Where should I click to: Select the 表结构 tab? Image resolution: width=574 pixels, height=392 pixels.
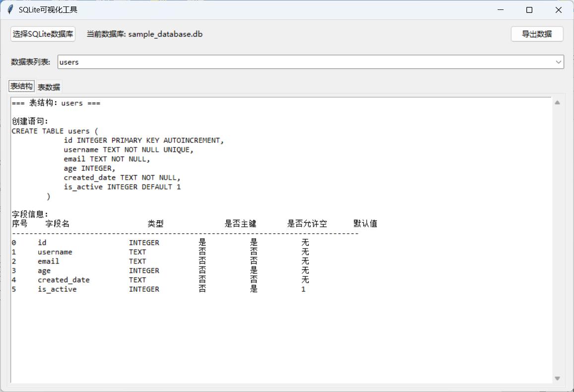coord(21,85)
